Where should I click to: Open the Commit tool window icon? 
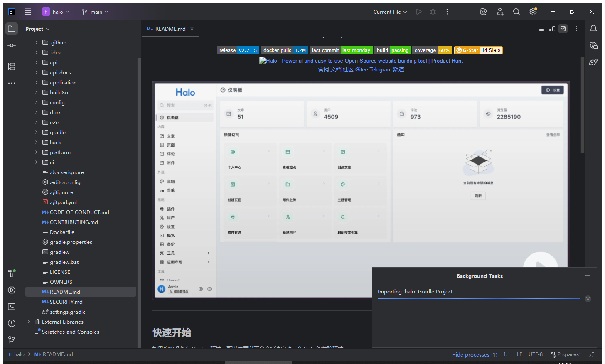(x=12, y=45)
